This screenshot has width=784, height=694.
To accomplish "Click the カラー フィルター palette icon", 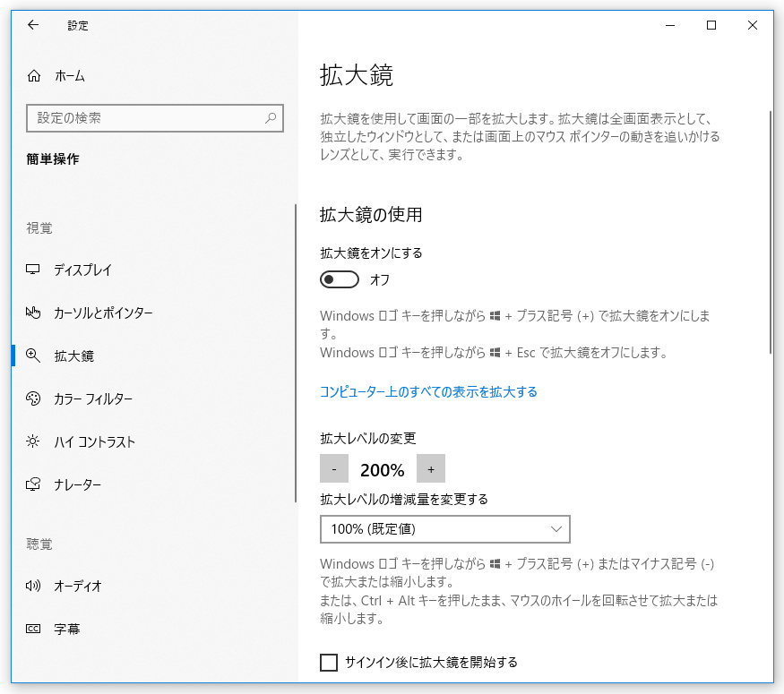I will tap(33, 398).
